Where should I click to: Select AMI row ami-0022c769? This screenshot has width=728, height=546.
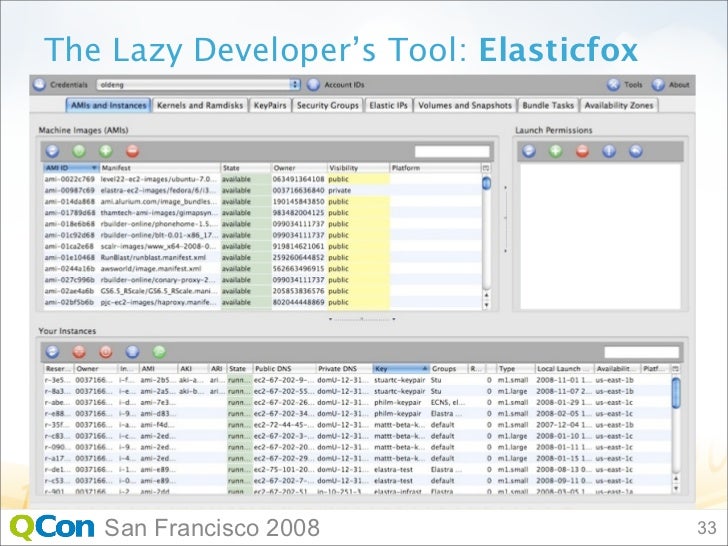(x=262, y=179)
